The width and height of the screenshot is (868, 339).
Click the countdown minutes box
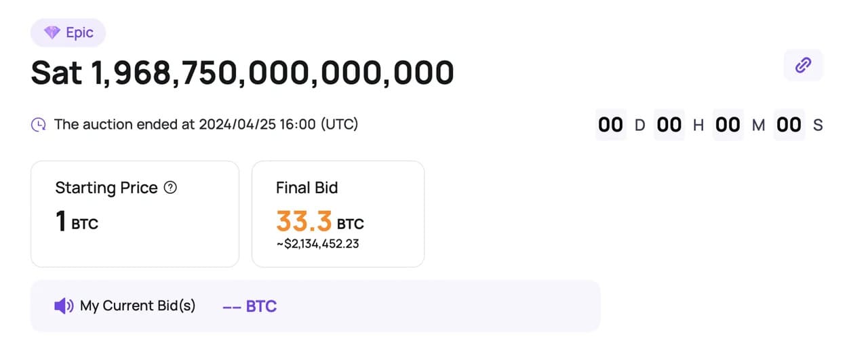(x=728, y=125)
